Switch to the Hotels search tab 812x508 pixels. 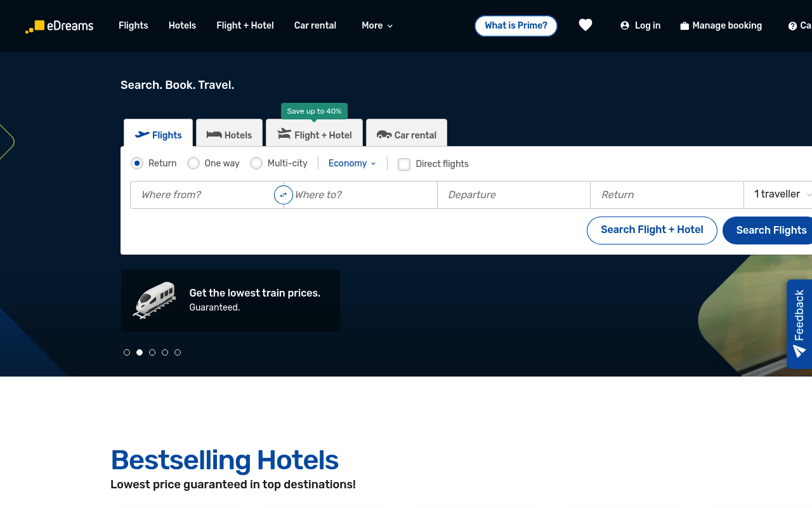pos(229,133)
